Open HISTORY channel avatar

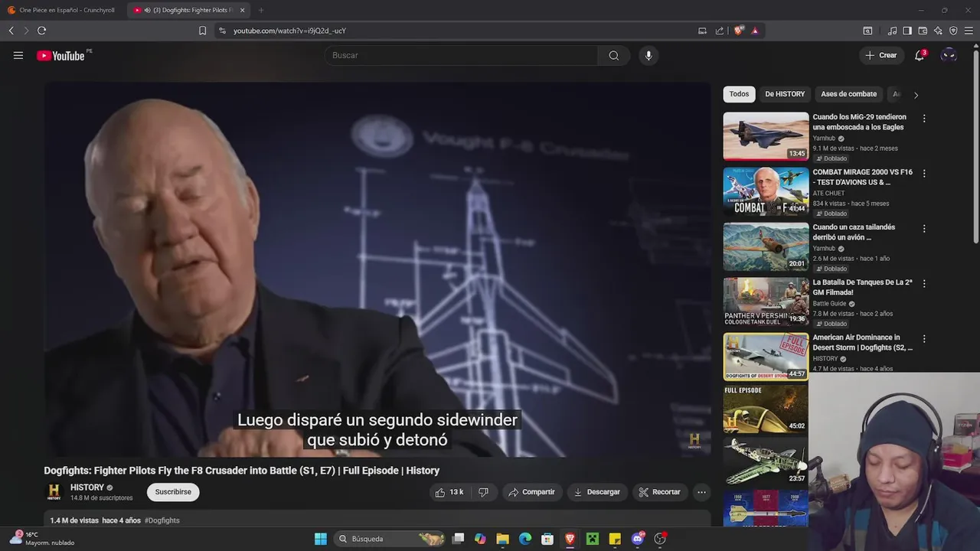54,492
